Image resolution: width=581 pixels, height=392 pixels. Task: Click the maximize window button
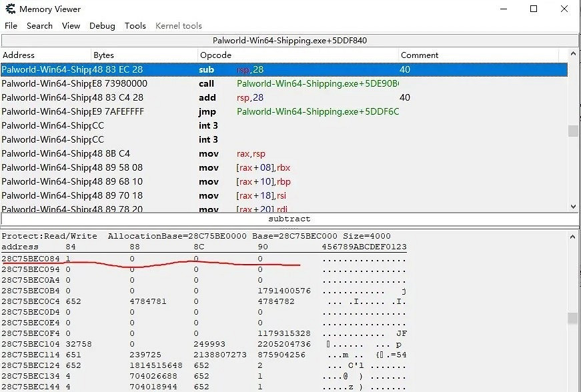534,9
